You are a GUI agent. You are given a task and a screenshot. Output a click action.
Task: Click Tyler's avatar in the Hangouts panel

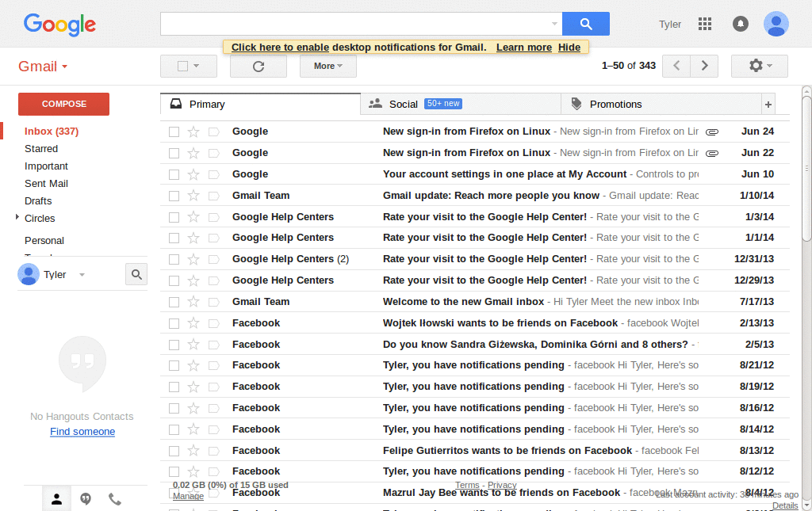coord(29,274)
